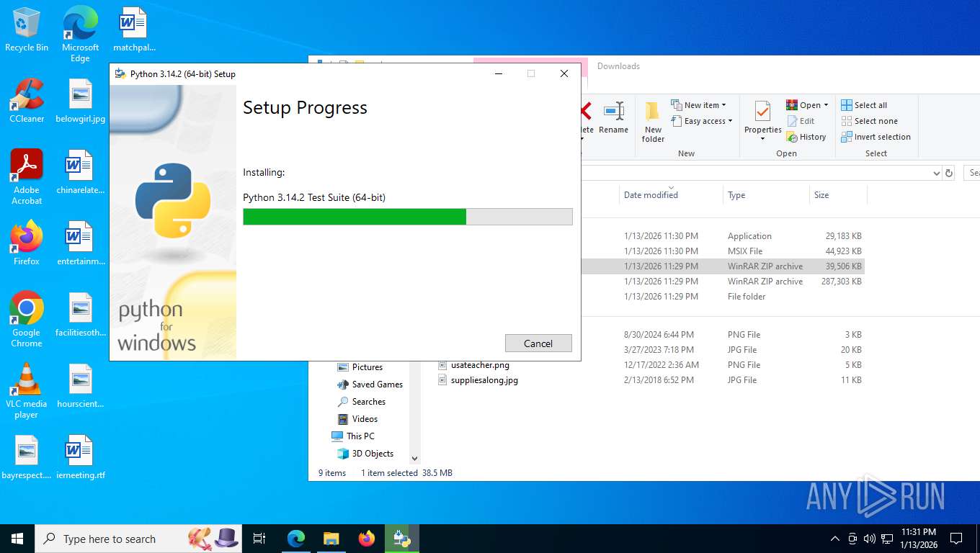Open Recycle Bin on desktop

tap(27, 30)
